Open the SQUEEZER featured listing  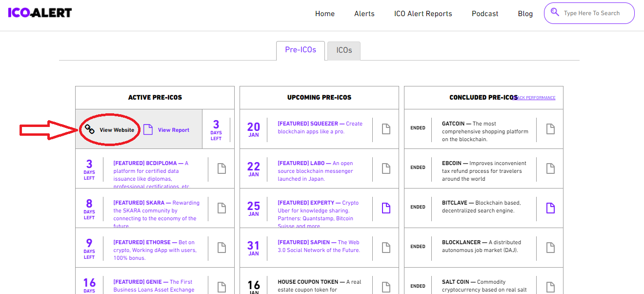(320, 127)
